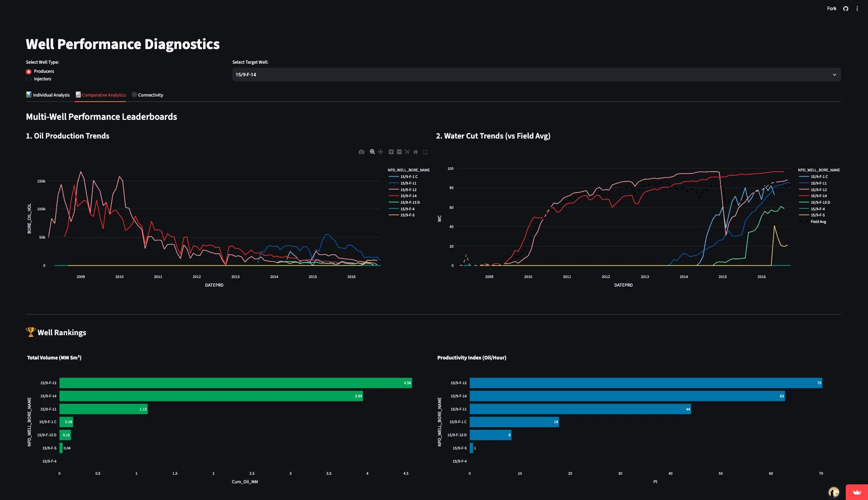The image size is (868, 500).
Task: Click the 15/9-F-11 green total volume bar
Action: [x=104, y=409]
